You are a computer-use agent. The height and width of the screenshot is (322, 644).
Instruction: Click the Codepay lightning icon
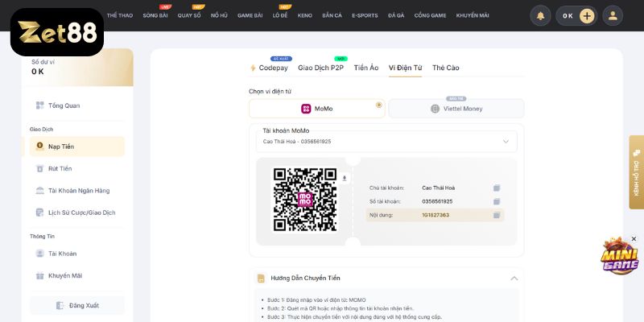pos(253,68)
